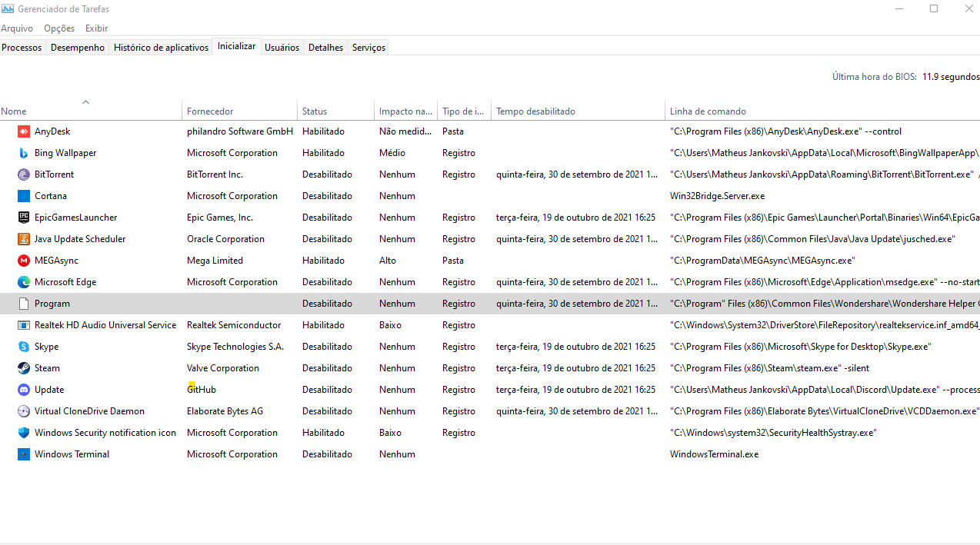The width and height of the screenshot is (980, 545).
Task: Click the Médio impact cell for Bing Wallpaper
Action: [392, 153]
